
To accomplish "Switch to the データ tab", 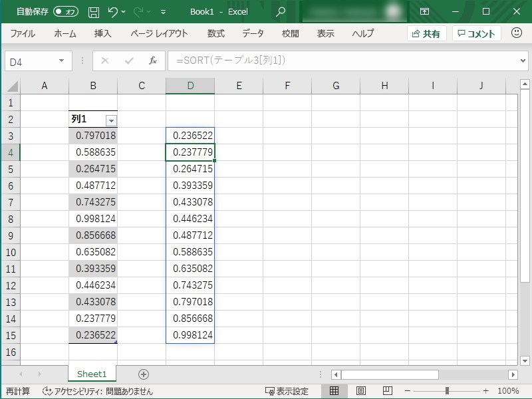I will tap(253, 34).
